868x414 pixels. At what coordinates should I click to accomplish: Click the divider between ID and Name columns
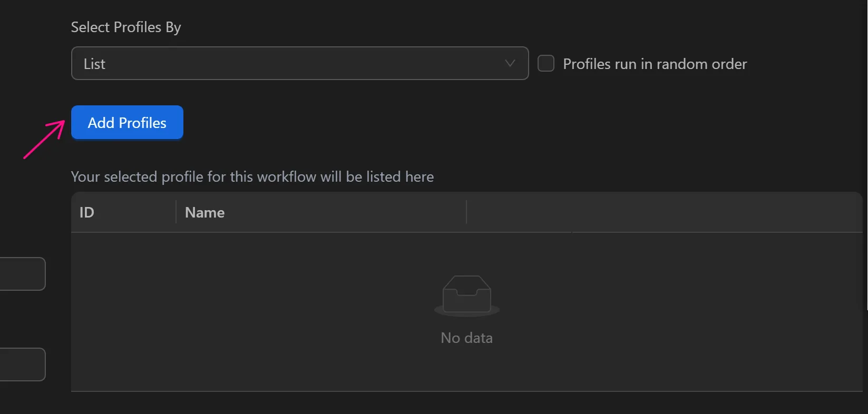176,212
